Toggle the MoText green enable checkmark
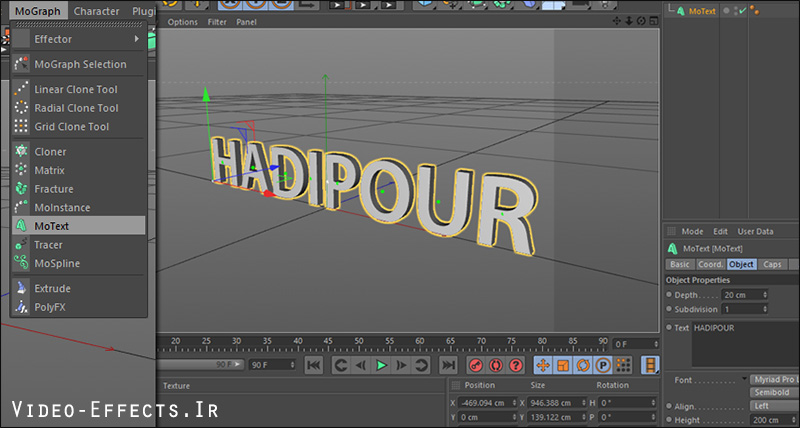The height and width of the screenshot is (428, 800). click(742, 10)
